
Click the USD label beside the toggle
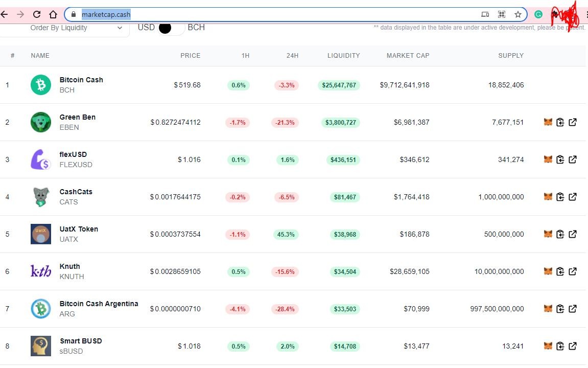point(146,28)
